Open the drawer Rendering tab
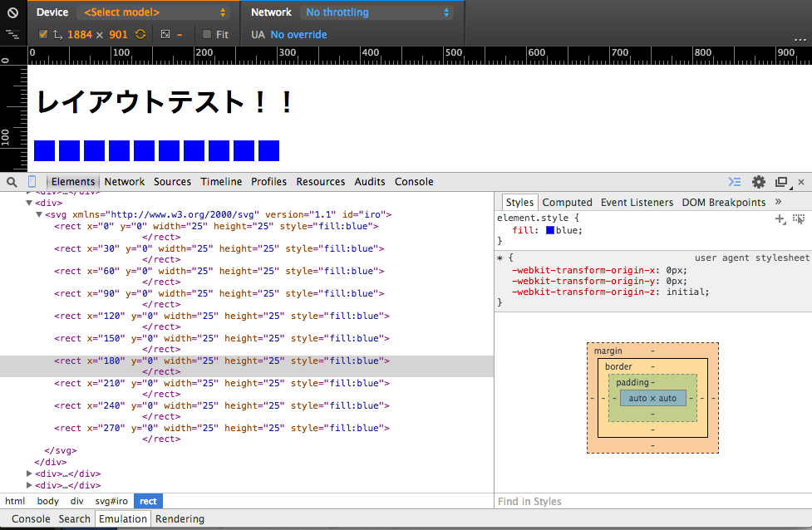This screenshot has height=530, width=812. tap(180, 518)
